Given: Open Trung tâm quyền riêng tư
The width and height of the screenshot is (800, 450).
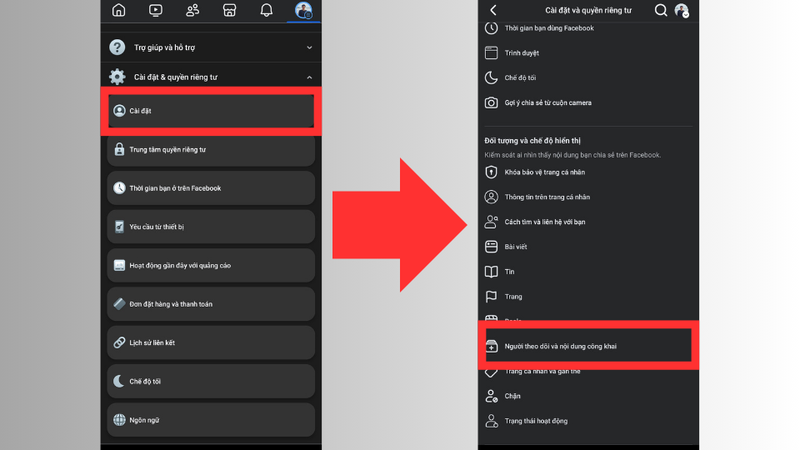Looking at the screenshot, I should (211, 149).
